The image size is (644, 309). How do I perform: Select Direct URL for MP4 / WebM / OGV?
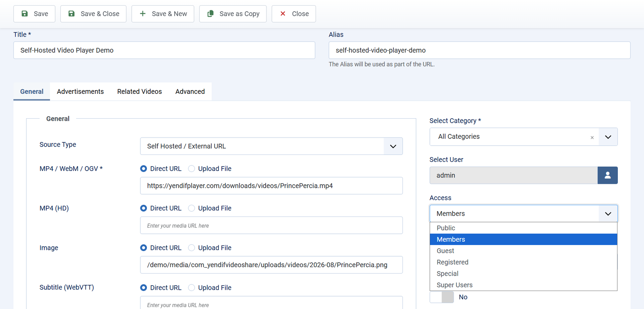tap(144, 169)
